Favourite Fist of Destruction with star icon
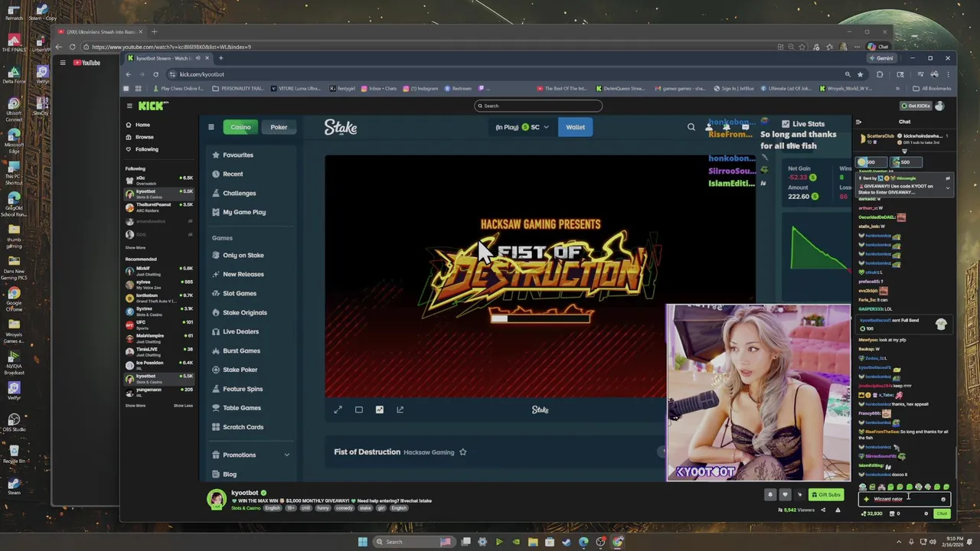Image resolution: width=980 pixels, height=551 pixels. [462, 452]
